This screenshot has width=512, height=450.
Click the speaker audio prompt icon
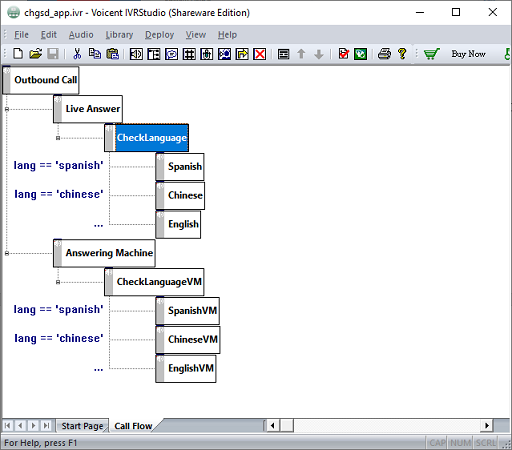click(x=136, y=54)
